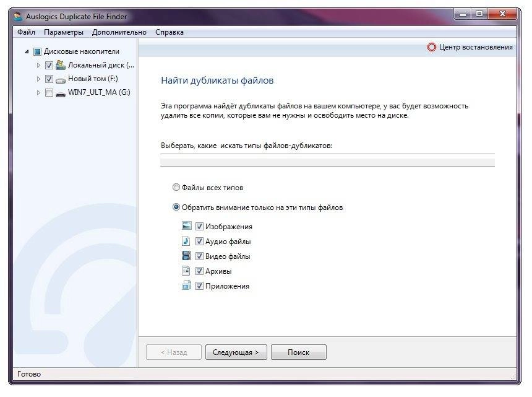Open the Дополнительно menu
Viewport: 532px width, 397px height.
coord(119,32)
